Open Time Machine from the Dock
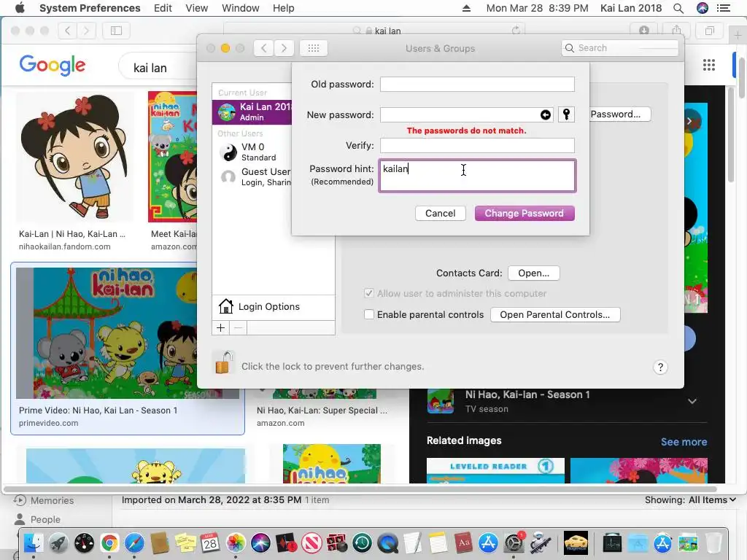Image resolution: width=747 pixels, height=560 pixels. click(x=362, y=542)
